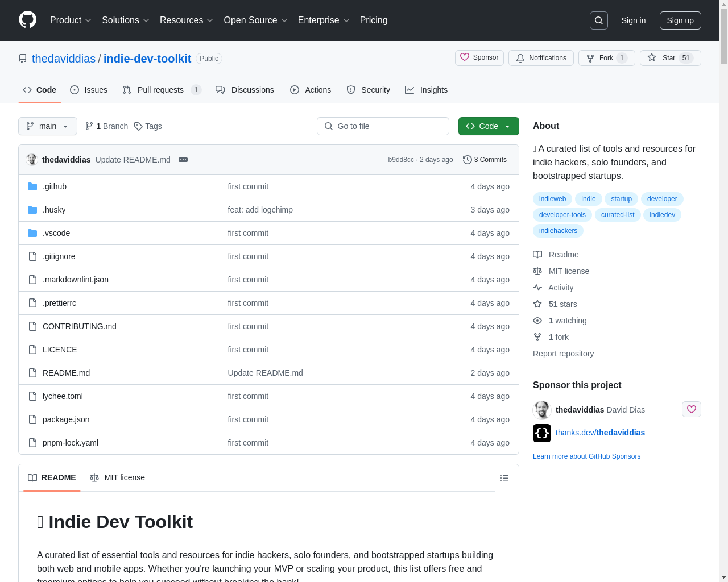
Task: Click David Dias avatar under Sponsor this project
Action: click(x=542, y=410)
